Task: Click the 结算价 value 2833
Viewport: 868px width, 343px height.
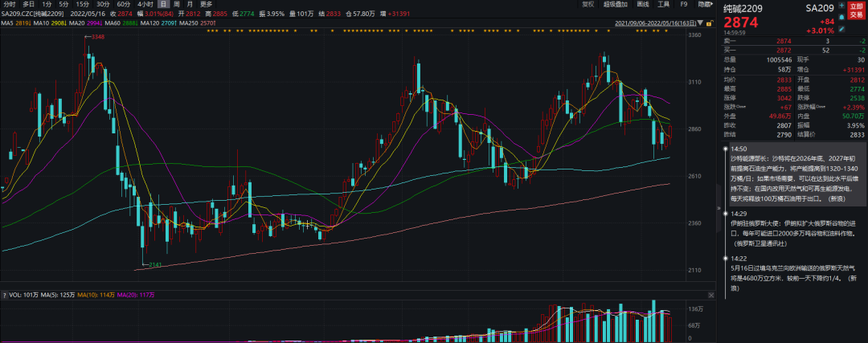Action: click(857, 135)
